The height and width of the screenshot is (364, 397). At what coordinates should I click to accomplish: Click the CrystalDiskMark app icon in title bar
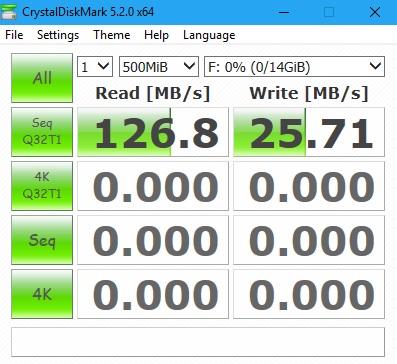[9, 12]
